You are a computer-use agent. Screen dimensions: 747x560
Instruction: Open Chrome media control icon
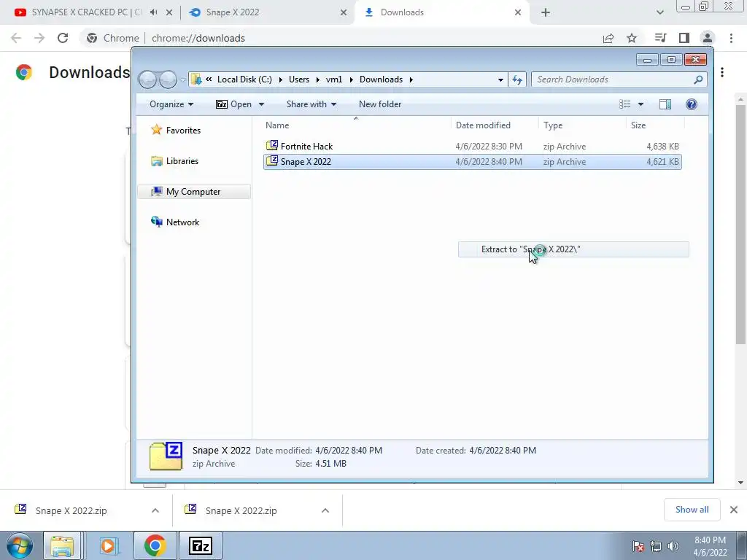(x=660, y=38)
